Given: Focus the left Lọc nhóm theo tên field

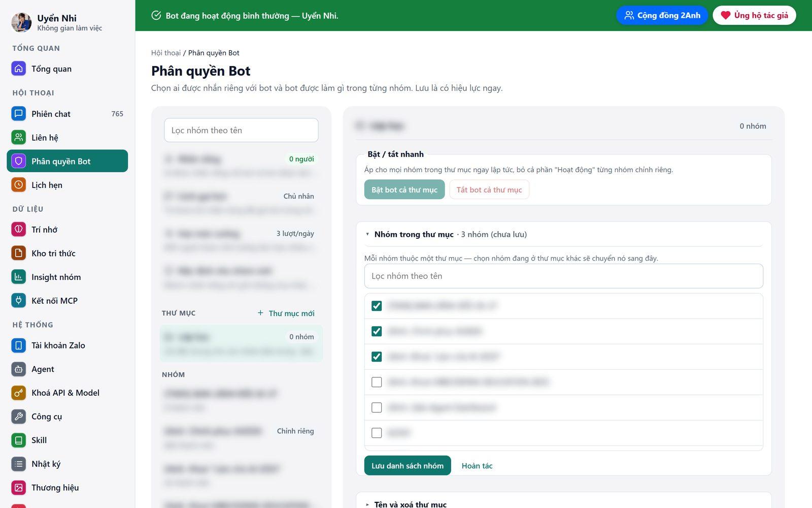Looking at the screenshot, I should click(x=241, y=130).
